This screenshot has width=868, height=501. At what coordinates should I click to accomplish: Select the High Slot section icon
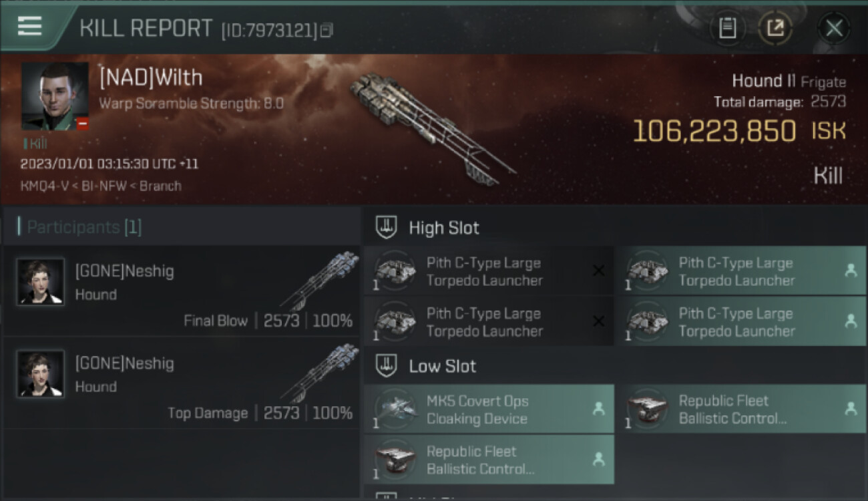pos(386,227)
